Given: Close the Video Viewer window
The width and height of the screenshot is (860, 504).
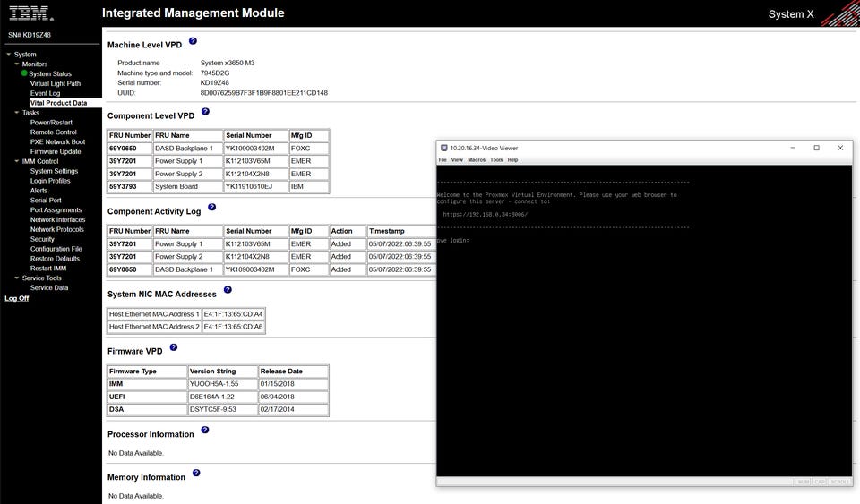Looking at the screenshot, I should pos(840,148).
